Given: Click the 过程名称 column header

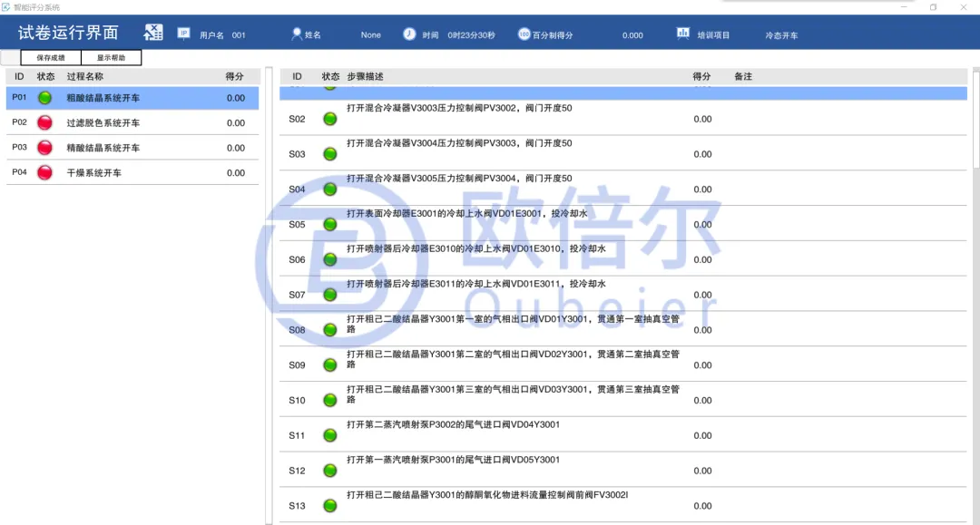Looking at the screenshot, I should 85,76.
